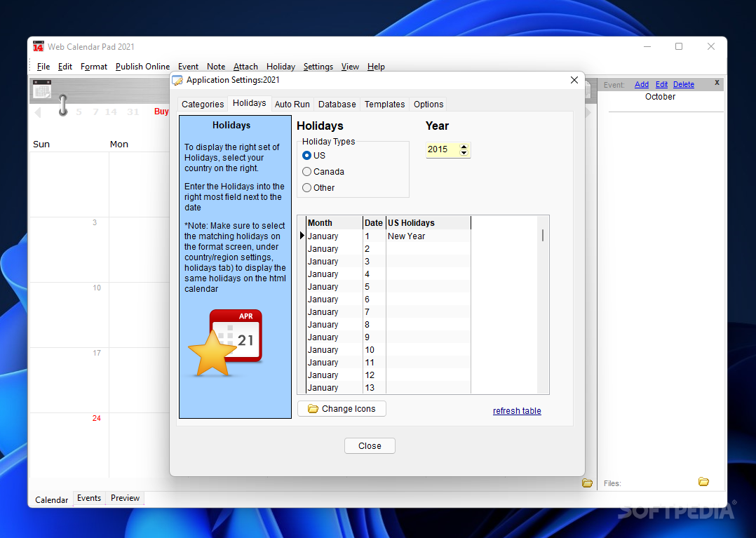
Task: Click the 5-day view number on calendar header
Action: pos(79,112)
